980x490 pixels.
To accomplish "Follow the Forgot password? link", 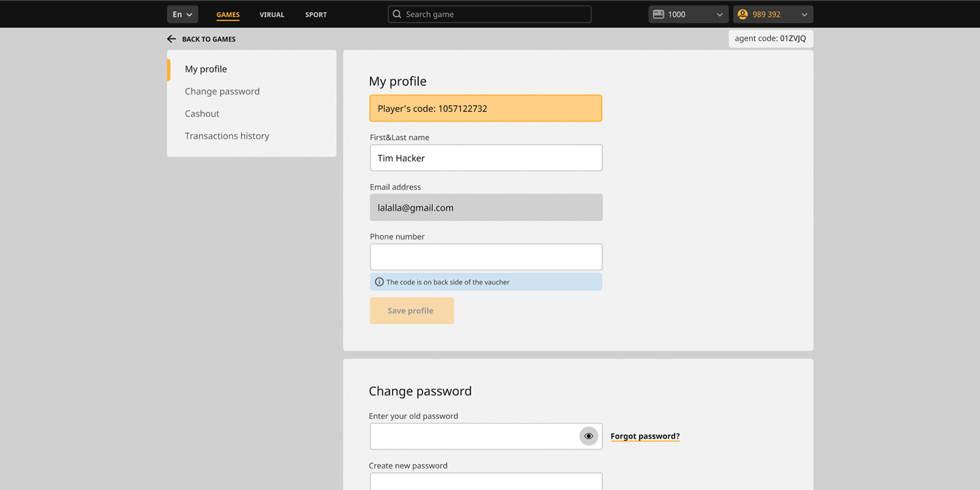I will pos(645,436).
